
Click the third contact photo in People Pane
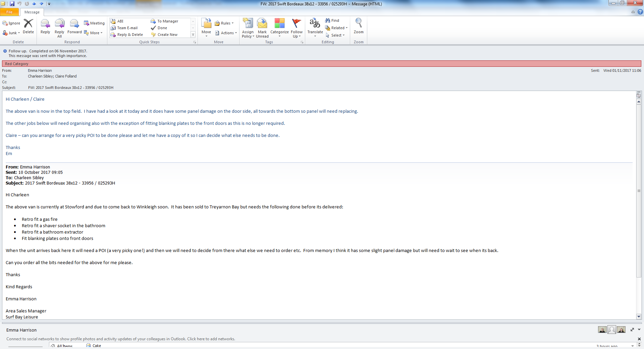pyautogui.click(x=621, y=330)
